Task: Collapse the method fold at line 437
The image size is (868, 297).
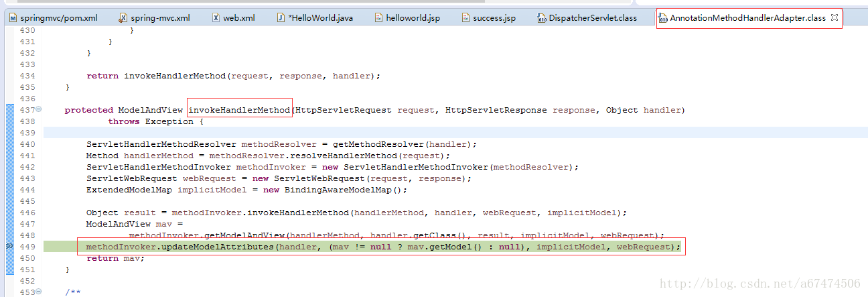Action: (39, 110)
